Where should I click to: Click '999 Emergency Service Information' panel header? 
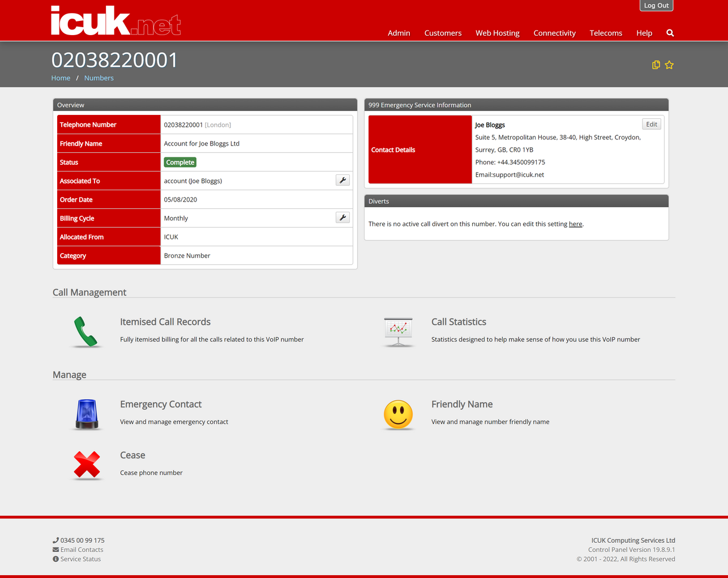516,105
